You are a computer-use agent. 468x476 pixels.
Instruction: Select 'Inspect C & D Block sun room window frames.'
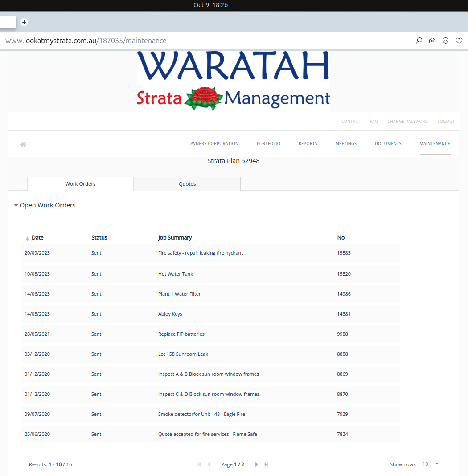pyautogui.click(x=210, y=394)
